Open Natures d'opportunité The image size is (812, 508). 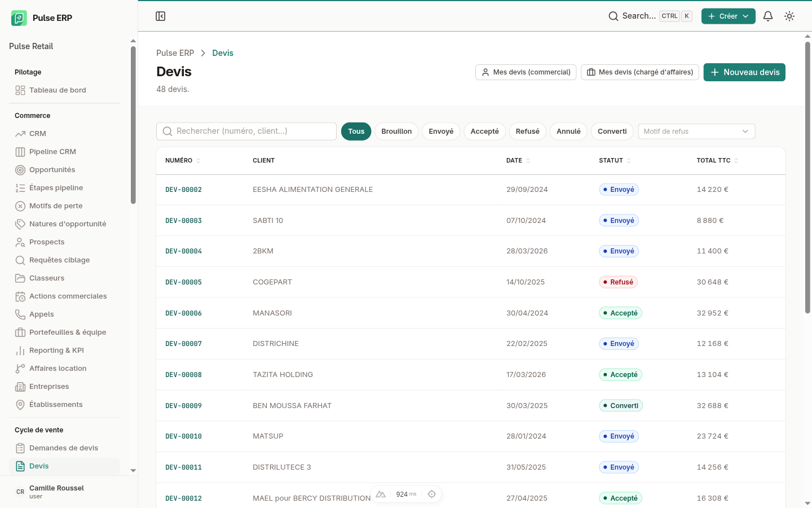tap(64, 224)
